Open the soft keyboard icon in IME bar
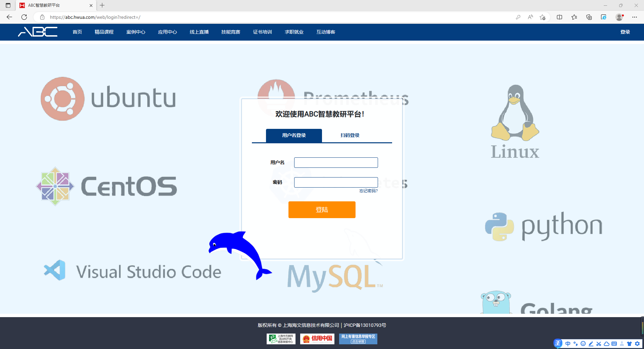 point(614,344)
